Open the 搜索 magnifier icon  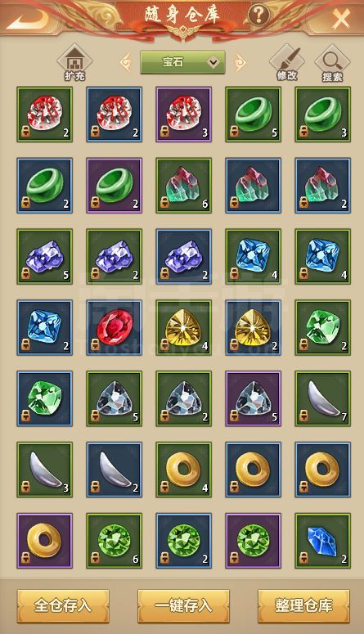coord(332,63)
